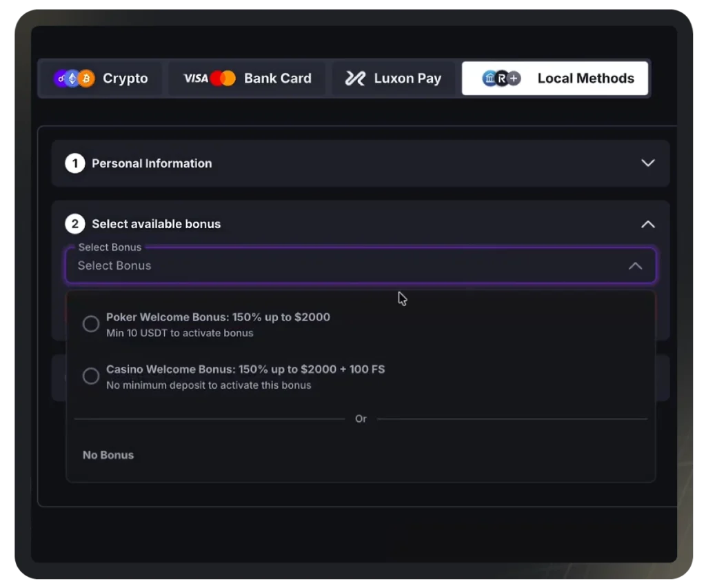The height and width of the screenshot is (588, 706).
Task: Click the step 2 number badge
Action: point(75,224)
